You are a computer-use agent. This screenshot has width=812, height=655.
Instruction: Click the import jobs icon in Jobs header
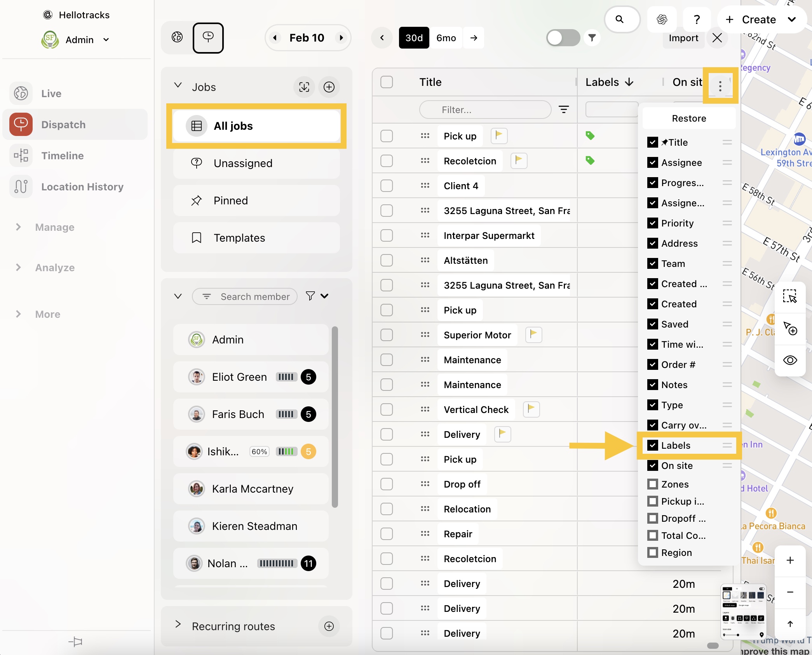304,87
